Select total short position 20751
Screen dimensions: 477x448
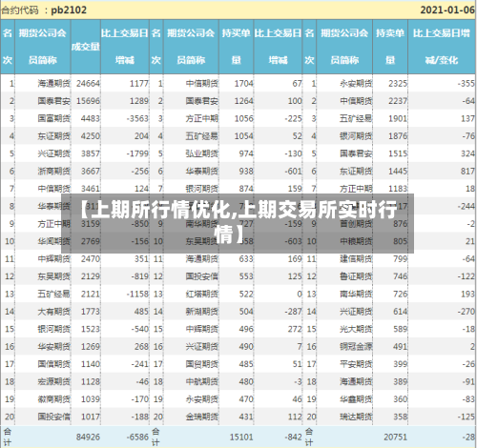(x=395, y=438)
